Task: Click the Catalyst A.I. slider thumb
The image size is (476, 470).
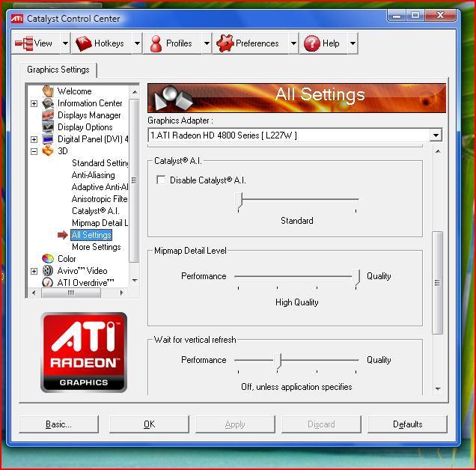Action: [239, 201]
